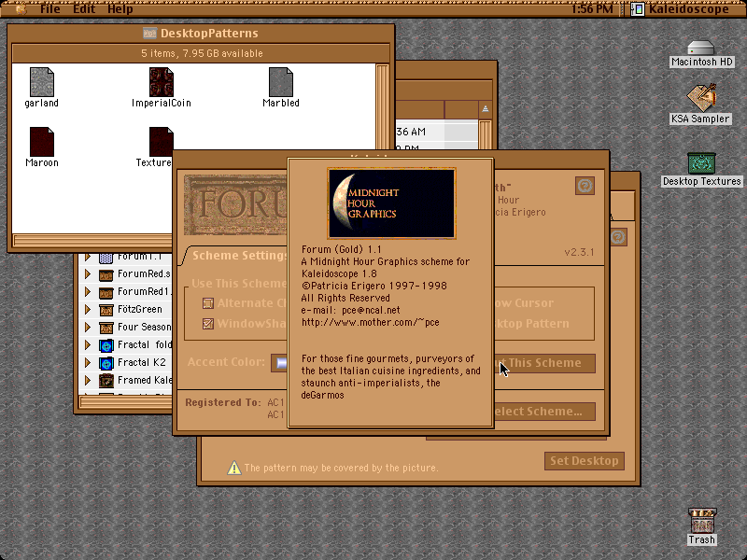Click the 'Registered To:' label

(x=223, y=403)
